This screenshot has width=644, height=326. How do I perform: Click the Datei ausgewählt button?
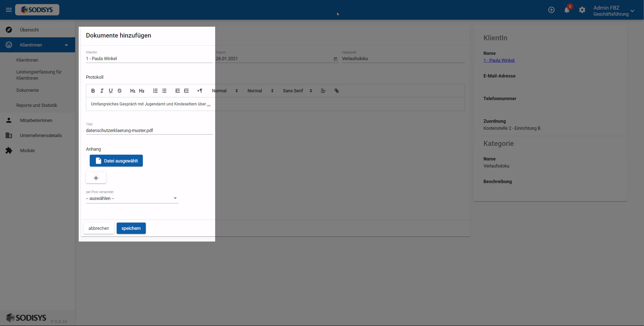click(116, 161)
